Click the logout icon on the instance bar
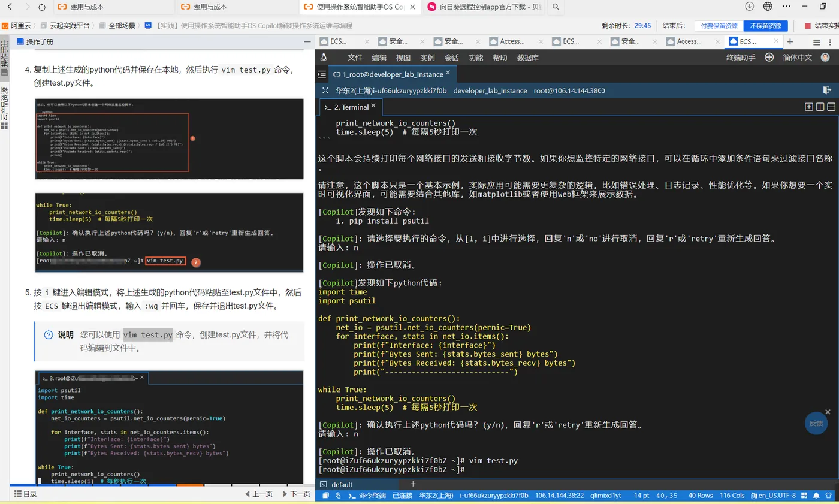 point(827,90)
